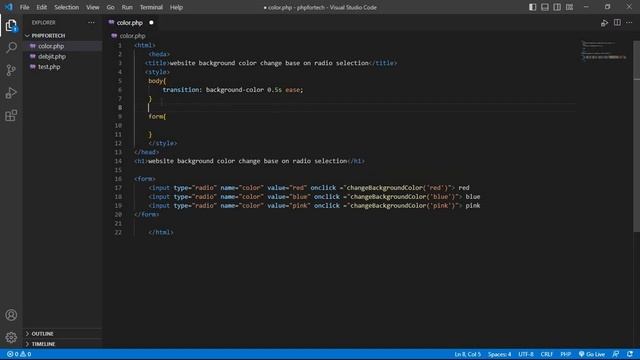This screenshot has width=640, height=360.
Task: Collapse the PHPFORTECH folder section
Action: pyautogui.click(x=48, y=36)
